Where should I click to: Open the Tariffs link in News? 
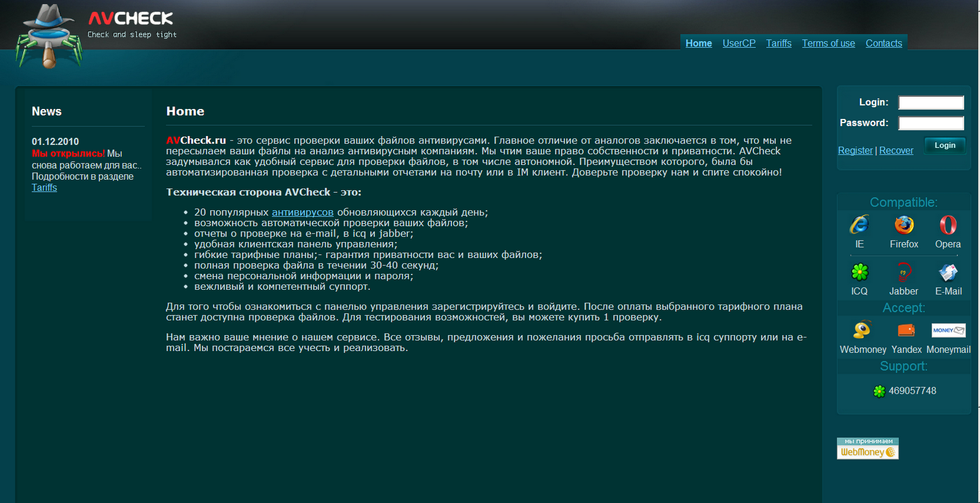coord(44,187)
